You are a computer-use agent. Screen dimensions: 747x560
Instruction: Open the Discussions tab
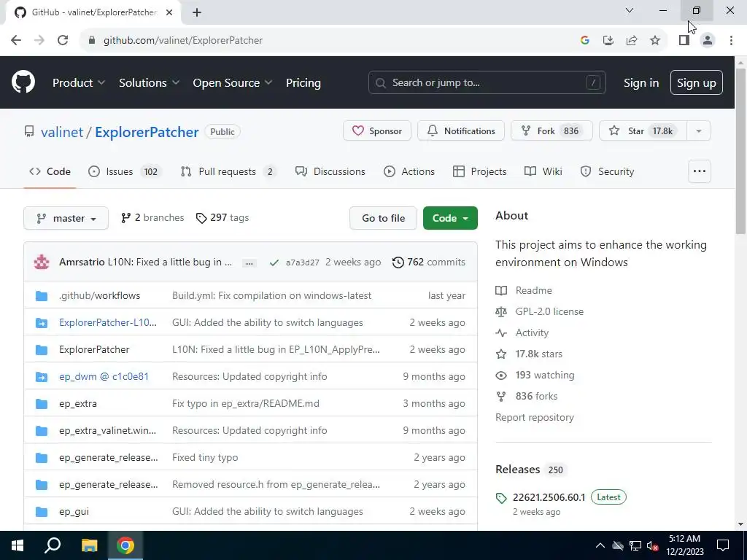(x=330, y=171)
